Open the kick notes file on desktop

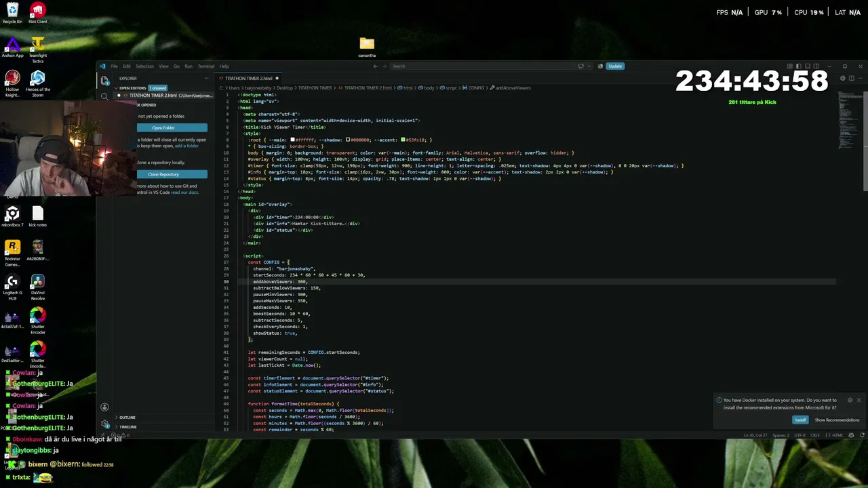coord(37,217)
